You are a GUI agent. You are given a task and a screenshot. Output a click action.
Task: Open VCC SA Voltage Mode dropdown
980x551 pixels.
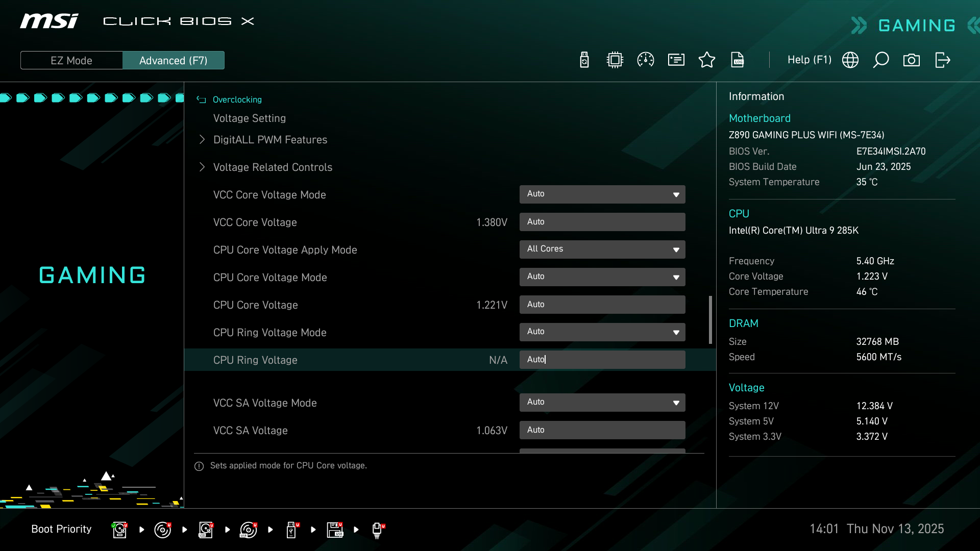tap(602, 403)
